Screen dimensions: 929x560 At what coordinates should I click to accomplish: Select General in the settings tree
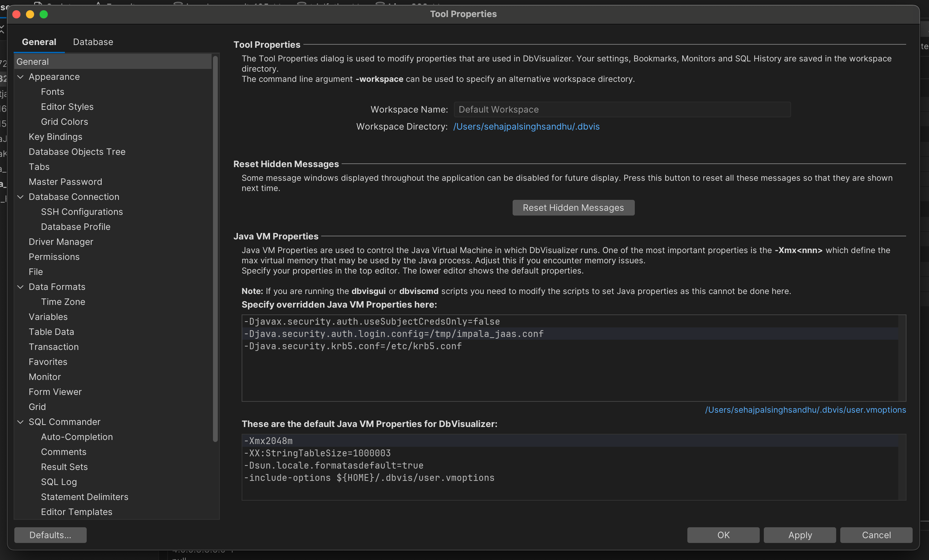point(113,62)
